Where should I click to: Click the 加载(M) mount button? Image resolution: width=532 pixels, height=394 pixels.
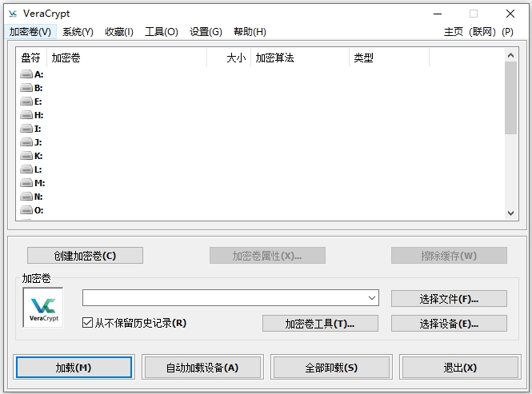coord(74,367)
